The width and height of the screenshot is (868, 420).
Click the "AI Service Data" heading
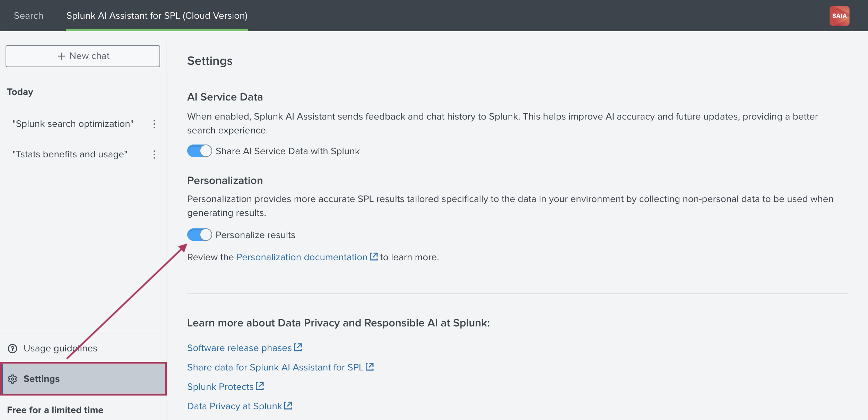225,97
